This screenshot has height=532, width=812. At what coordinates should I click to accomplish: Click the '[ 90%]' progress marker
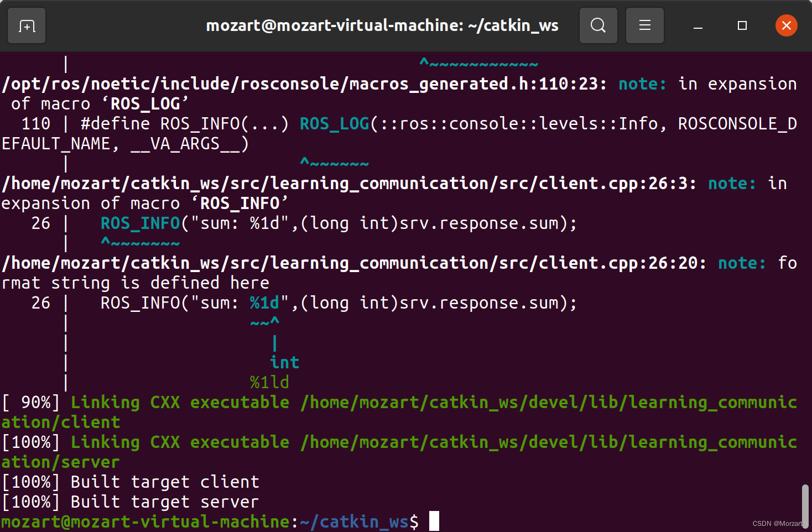tap(31, 403)
